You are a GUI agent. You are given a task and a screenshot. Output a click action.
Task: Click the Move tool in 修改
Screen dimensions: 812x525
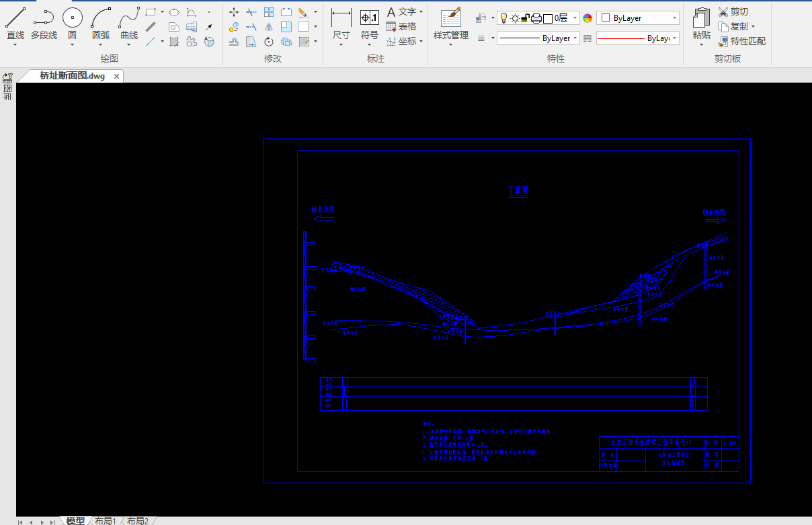[234, 12]
